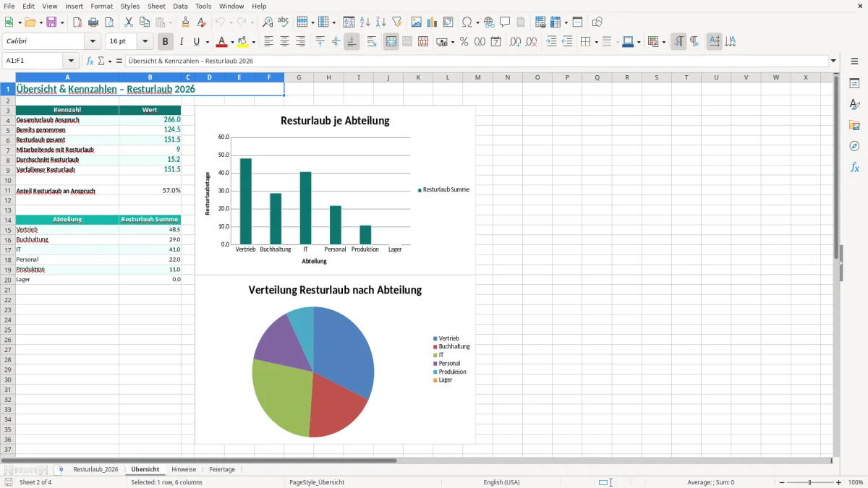Viewport: 868px width, 488px height.
Task: Toggle Print Preview icon
Action: pyautogui.click(x=109, y=22)
